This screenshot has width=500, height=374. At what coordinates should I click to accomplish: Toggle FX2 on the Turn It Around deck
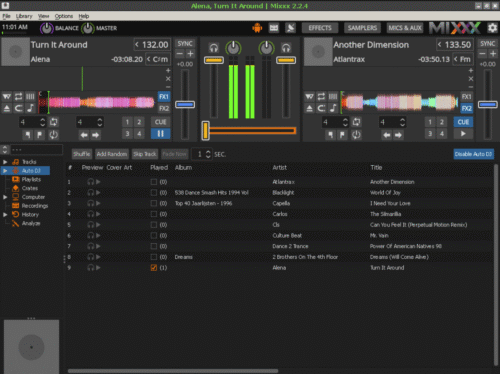click(164, 108)
